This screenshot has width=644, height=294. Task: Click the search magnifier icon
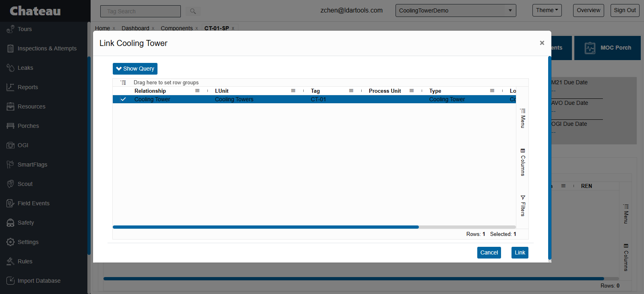click(193, 11)
